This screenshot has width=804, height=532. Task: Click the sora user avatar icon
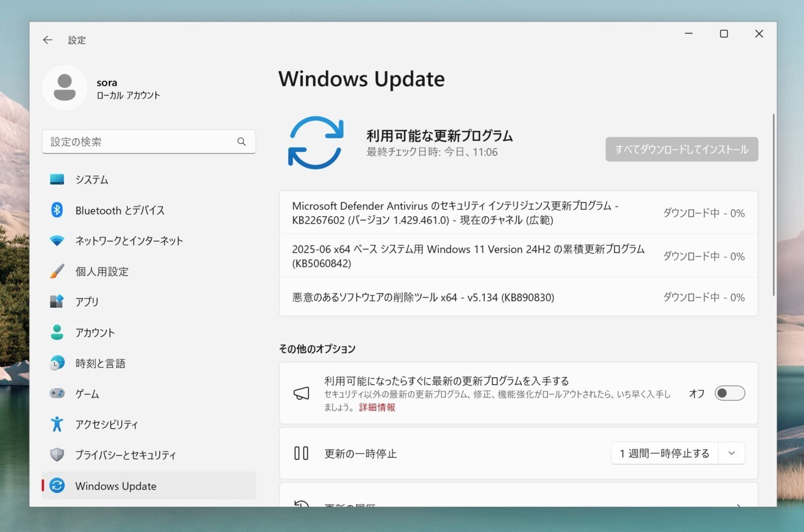point(65,88)
